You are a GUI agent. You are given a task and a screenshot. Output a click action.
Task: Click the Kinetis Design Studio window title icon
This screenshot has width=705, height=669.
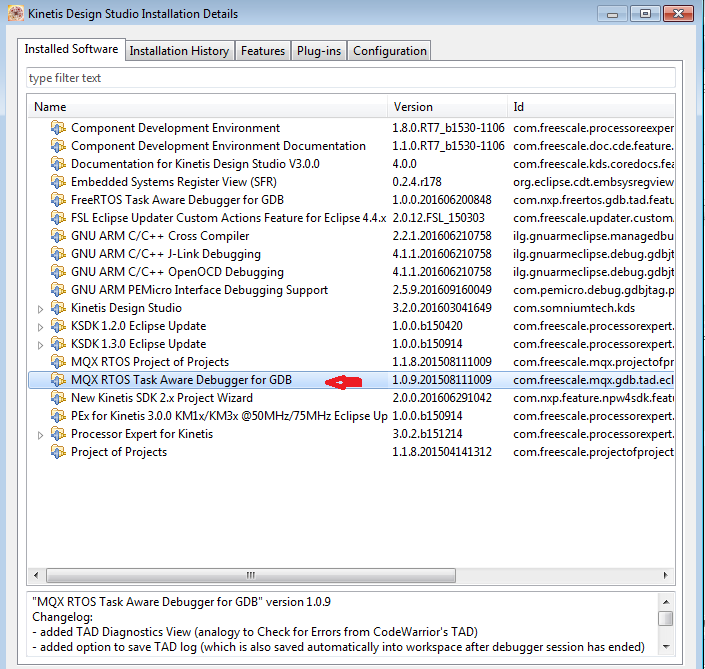(x=16, y=13)
